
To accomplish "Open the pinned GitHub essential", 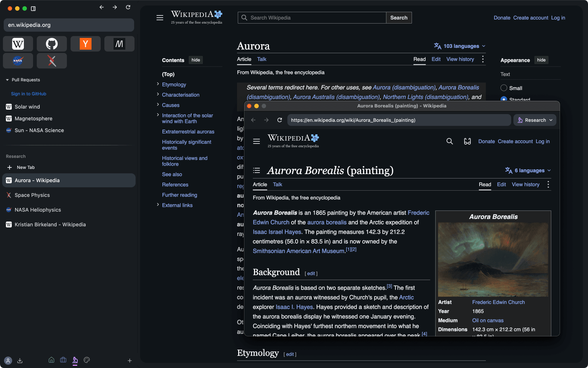I will coord(52,44).
